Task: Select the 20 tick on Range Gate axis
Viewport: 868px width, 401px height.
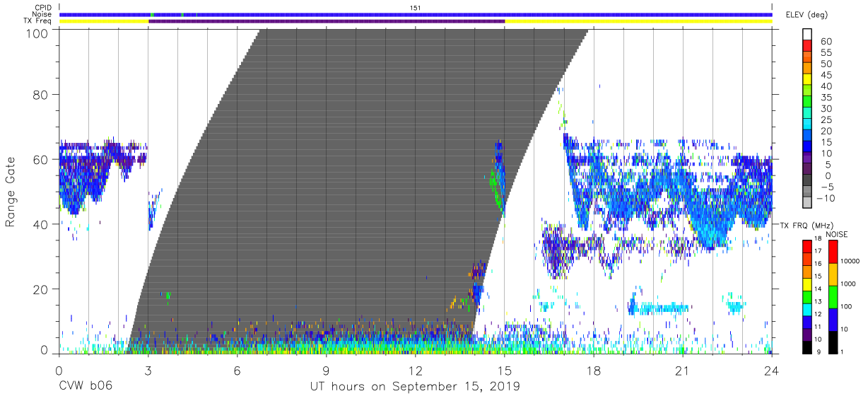Action: (x=42, y=289)
